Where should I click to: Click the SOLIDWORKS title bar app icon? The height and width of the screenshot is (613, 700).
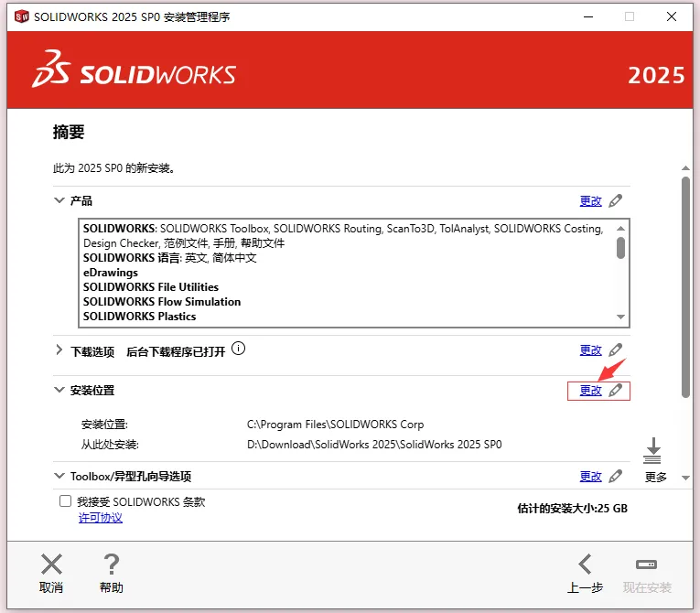pos(21,17)
